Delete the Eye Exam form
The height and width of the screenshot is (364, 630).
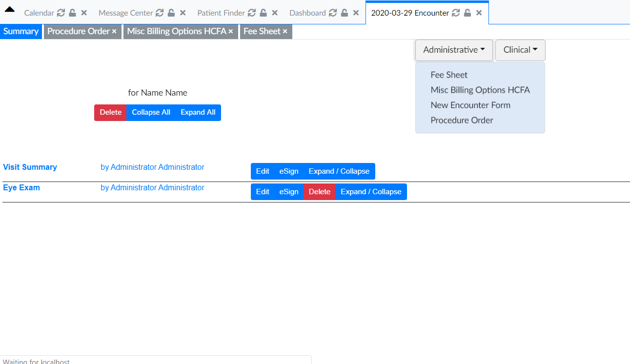pyautogui.click(x=319, y=191)
